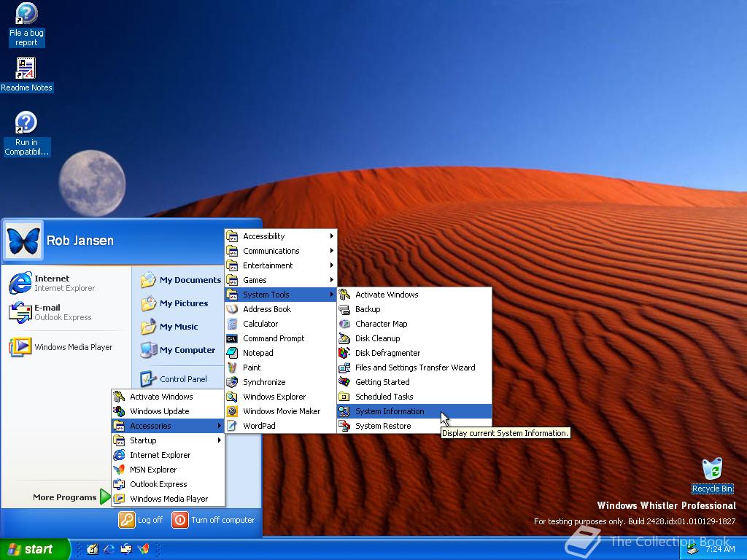Open Windows Movie Maker from Accessories

pyautogui.click(x=281, y=411)
